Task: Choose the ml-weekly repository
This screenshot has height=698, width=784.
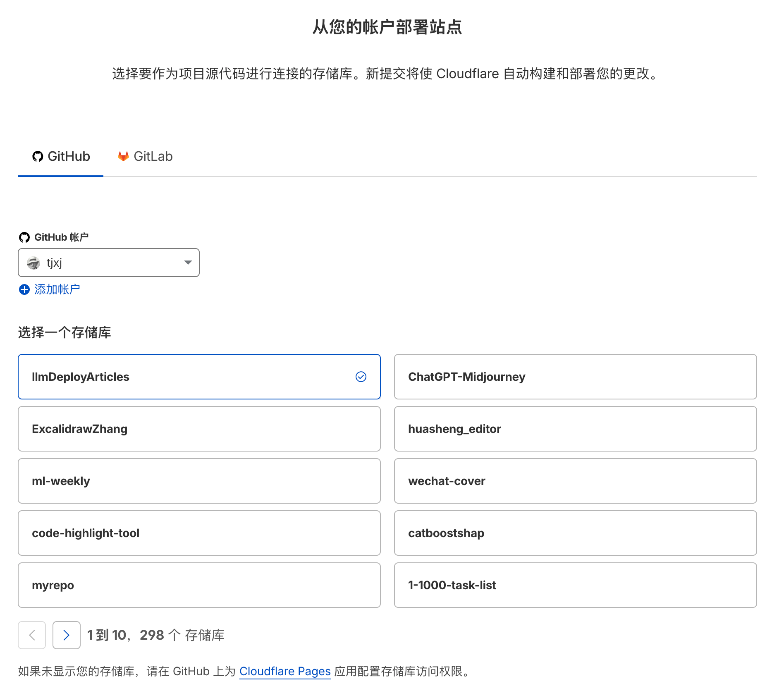Action: point(199,481)
